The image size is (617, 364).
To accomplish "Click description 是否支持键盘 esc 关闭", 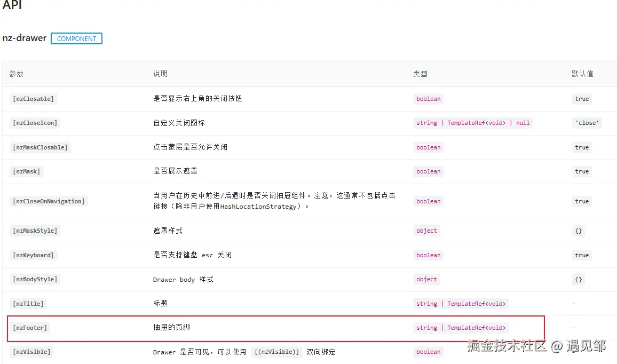I will click(x=193, y=255).
